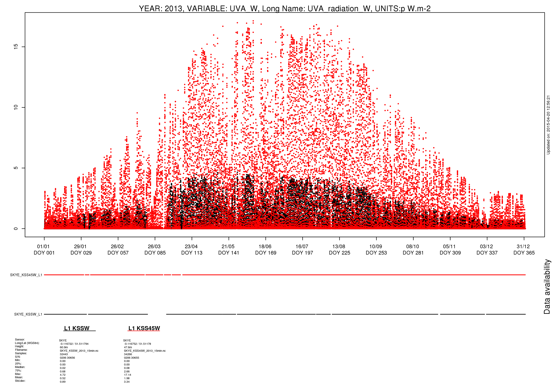Click the y-axis tick label "15"
The image size is (554, 392).
[16, 47]
